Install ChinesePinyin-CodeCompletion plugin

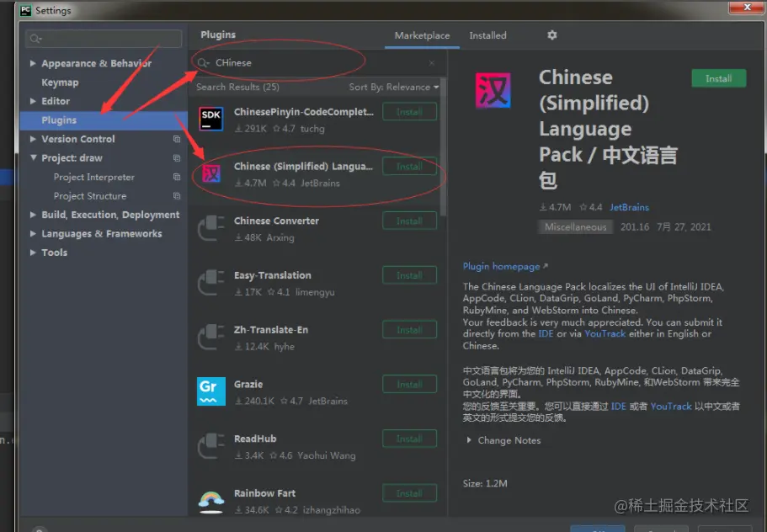pos(409,112)
